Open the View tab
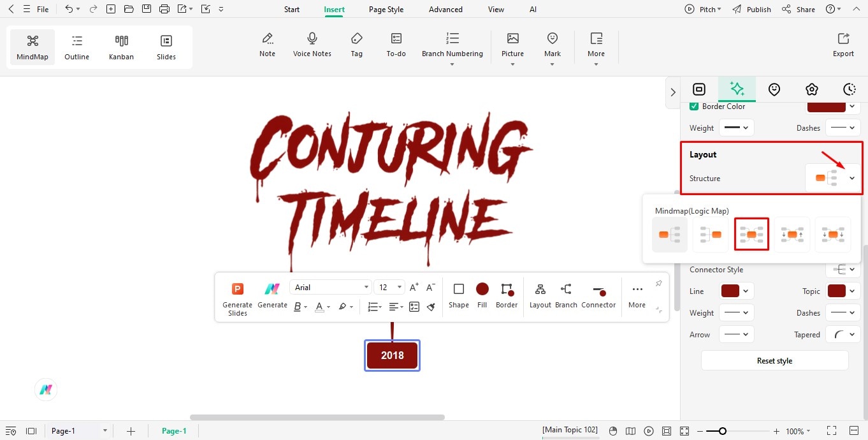868x440 pixels. click(496, 10)
